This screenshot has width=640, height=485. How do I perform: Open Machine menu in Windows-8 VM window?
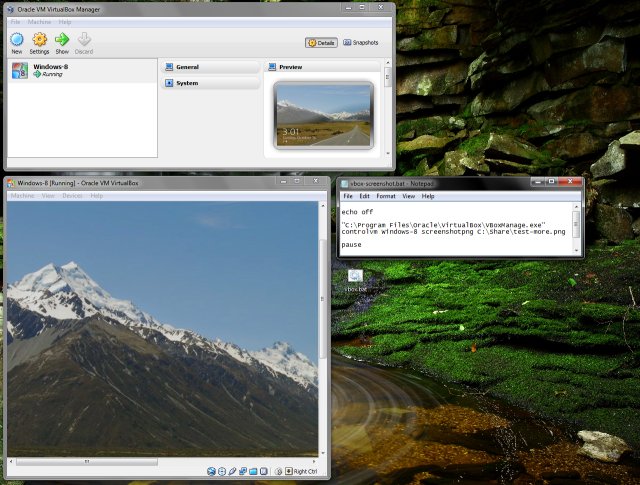click(x=22, y=196)
